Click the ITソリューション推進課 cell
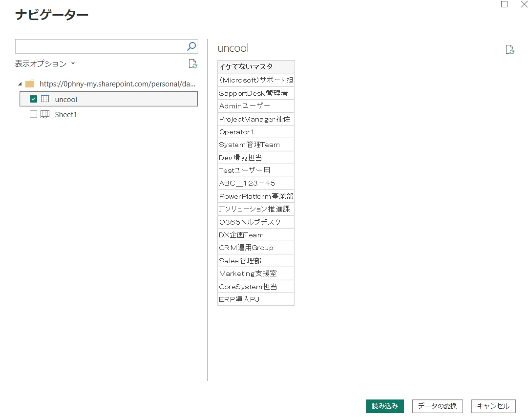 pyautogui.click(x=256, y=209)
